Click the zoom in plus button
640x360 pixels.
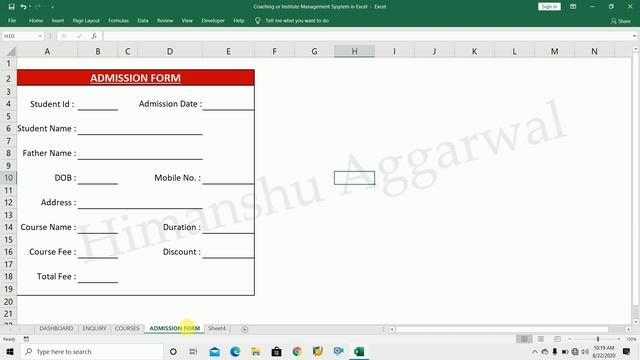click(619, 339)
